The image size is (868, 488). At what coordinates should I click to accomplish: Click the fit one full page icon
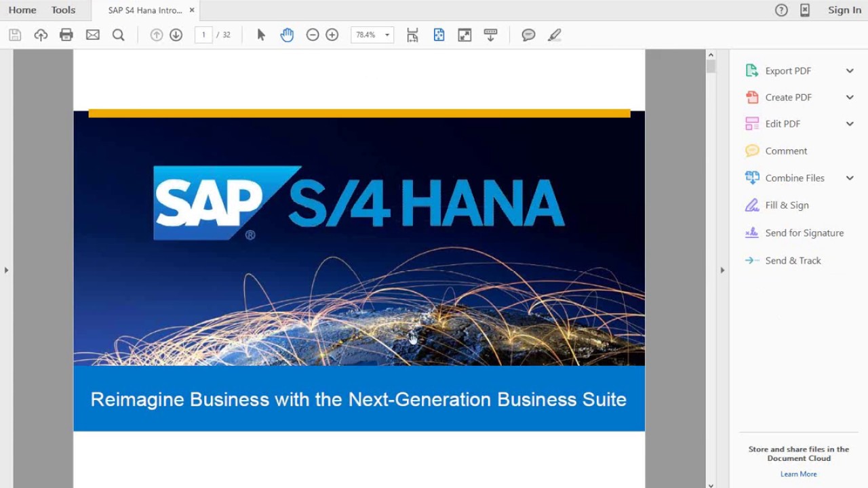tap(439, 35)
